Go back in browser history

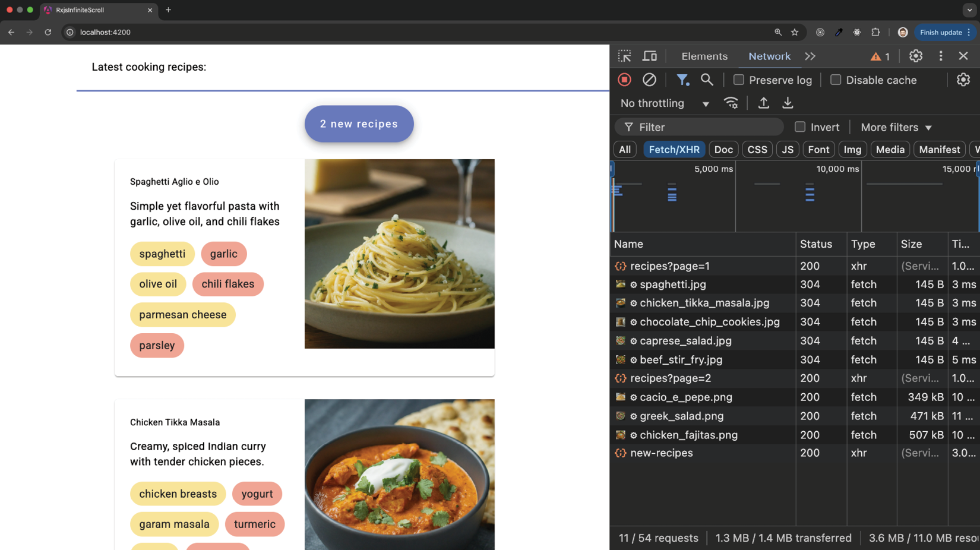11,32
